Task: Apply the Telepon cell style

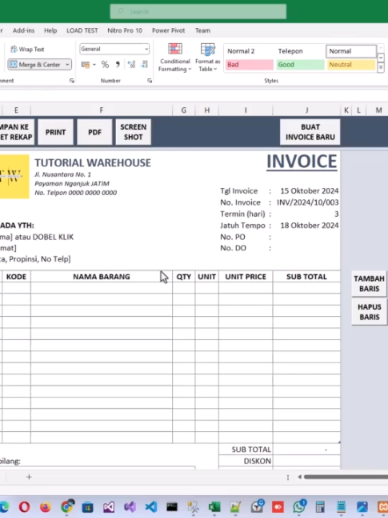Action: 300,51
